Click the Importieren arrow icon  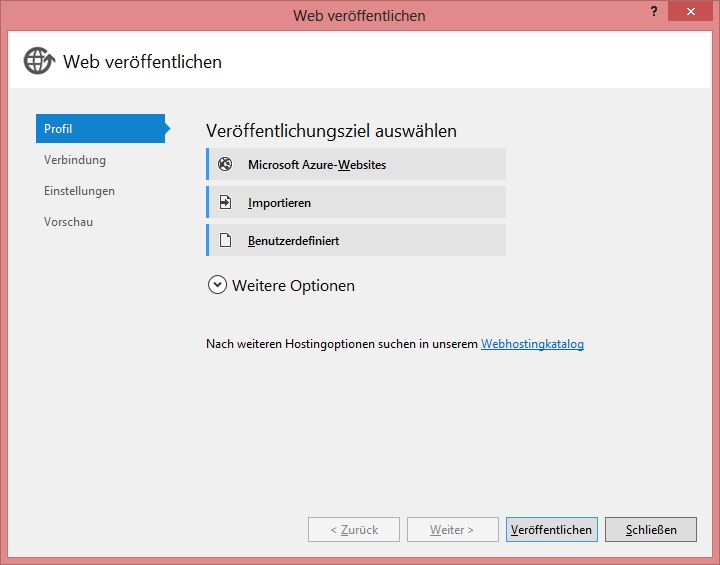225,202
